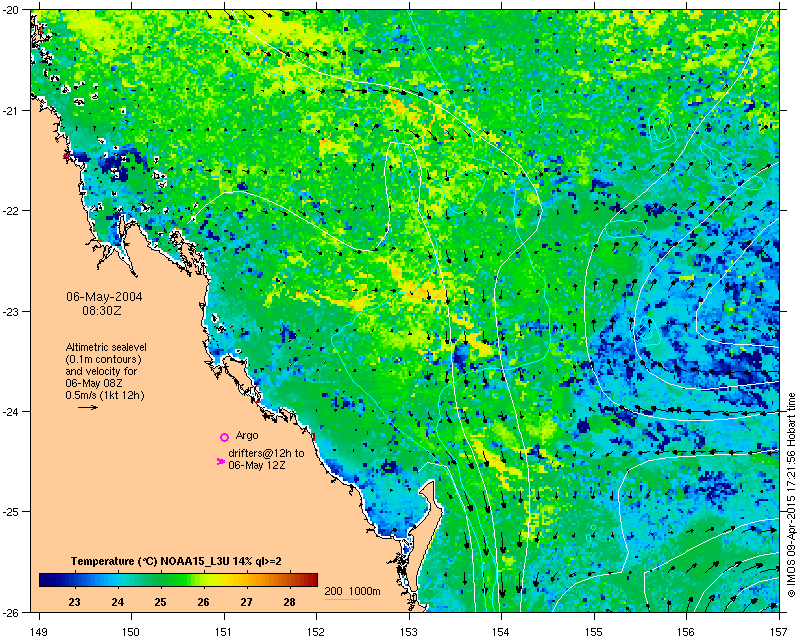Click the temperature color bar legend
The image size is (800, 640).
tap(178, 580)
